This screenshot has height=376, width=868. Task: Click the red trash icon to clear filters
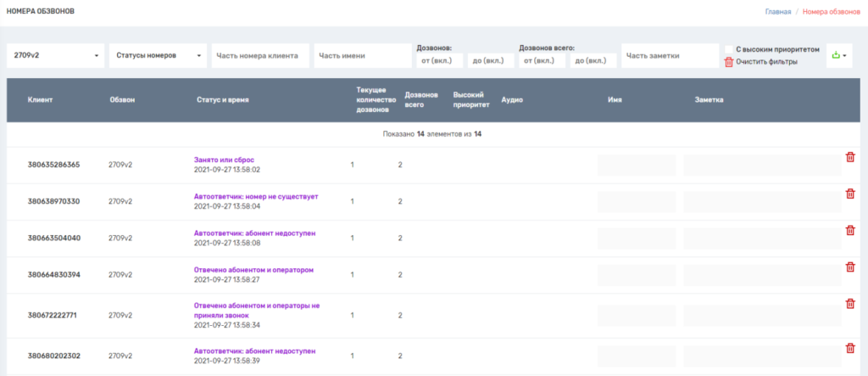click(728, 62)
